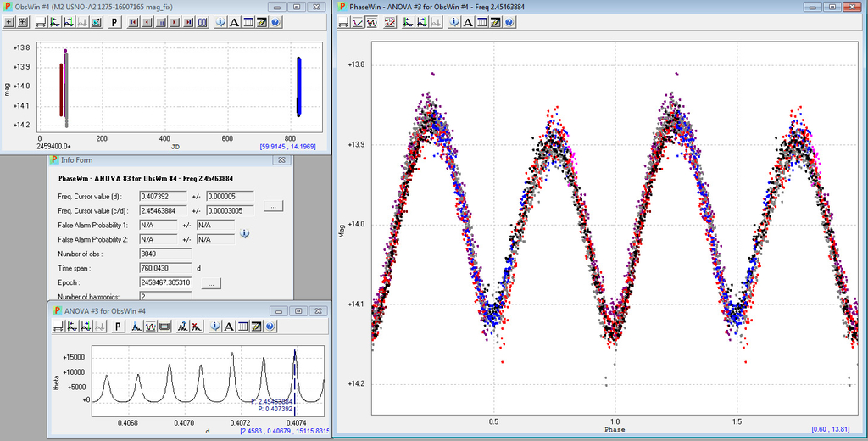Click the ellipsis button beside Freq. Cursor value
This screenshot has width=868, height=441.
point(273,206)
